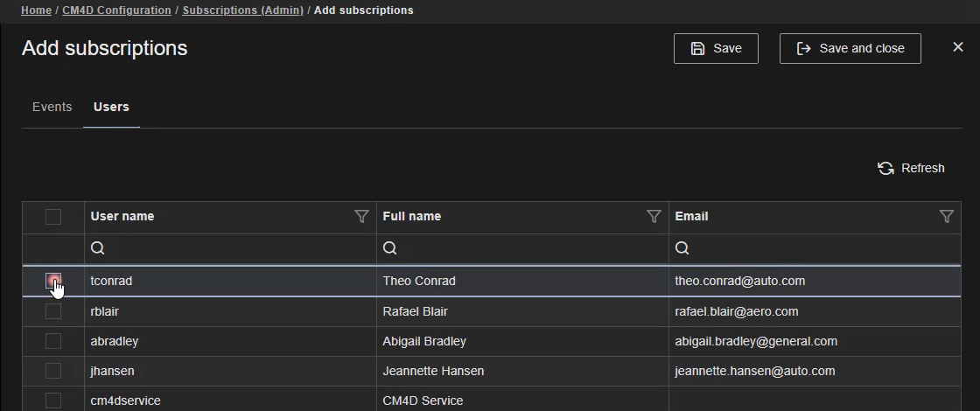Click the Save and close button
Screen dimensions: 980x411
click(x=850, y=49)
